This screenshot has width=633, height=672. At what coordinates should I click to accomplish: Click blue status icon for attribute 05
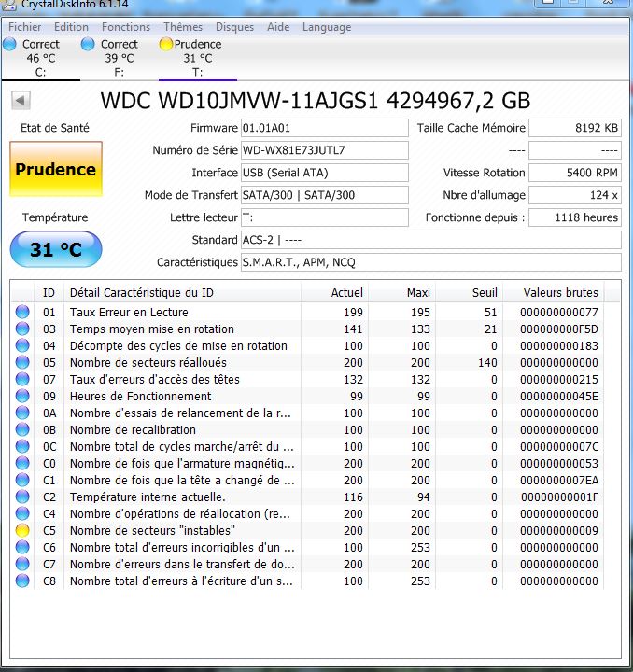(22, 362)
